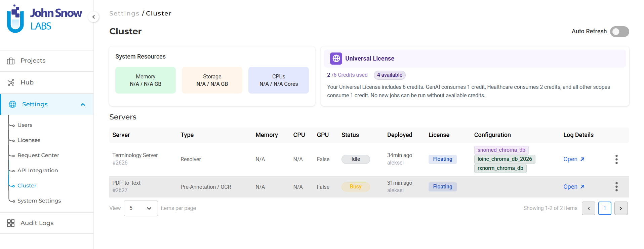Viewport: 644px width, 249px height.
Task: Click the Settings breadcrumb link
Action: [124, 13]
